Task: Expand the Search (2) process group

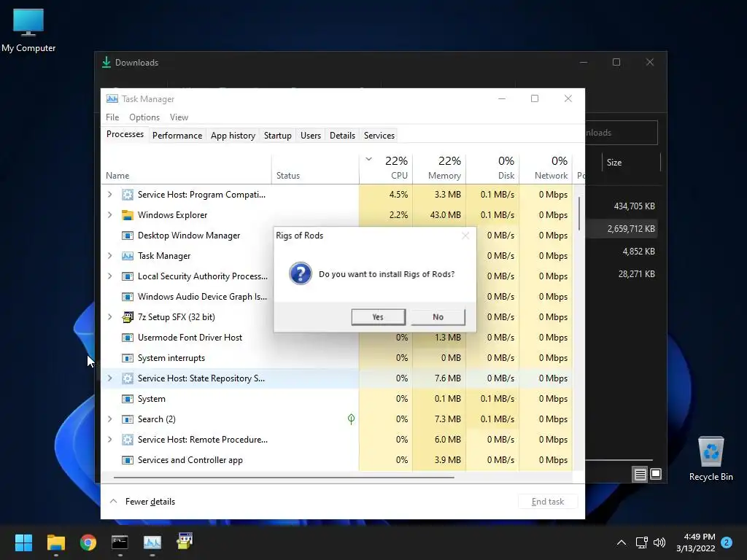Action: pyautogui.click(x=110, y=419)
